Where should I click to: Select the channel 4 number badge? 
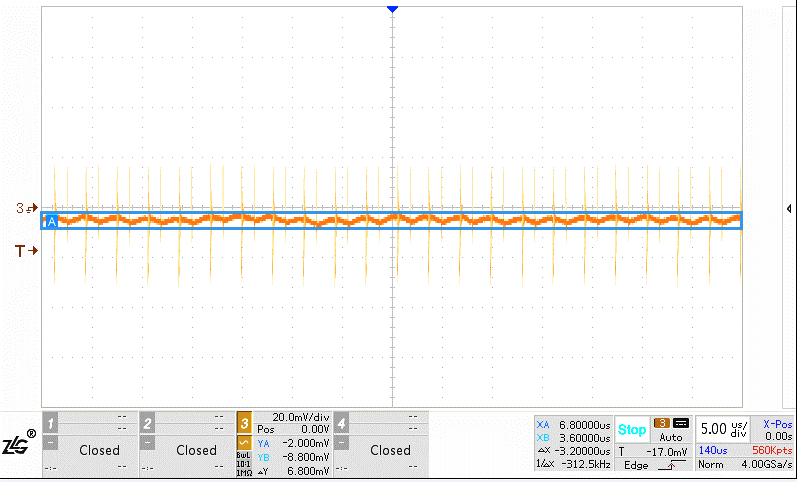click(342, 423)
